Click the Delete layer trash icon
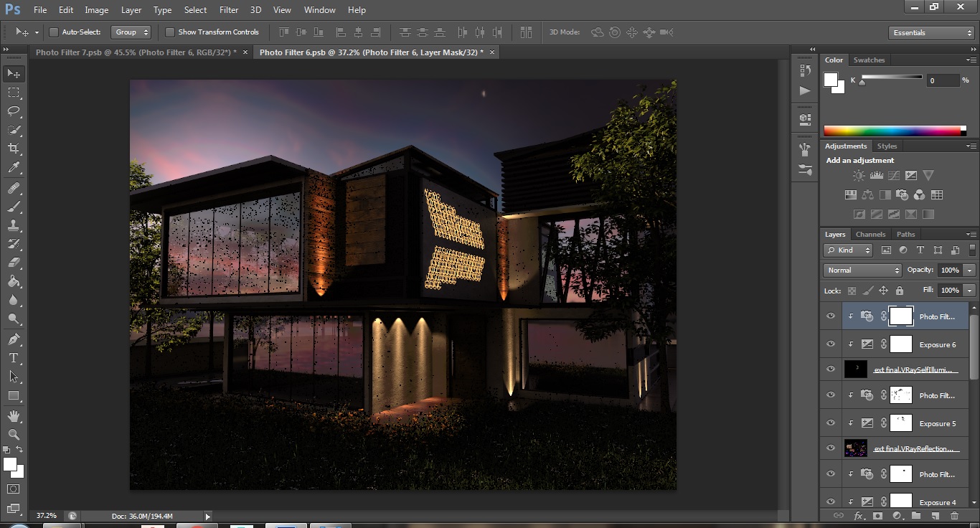980x528 pixels. (954, 516)
